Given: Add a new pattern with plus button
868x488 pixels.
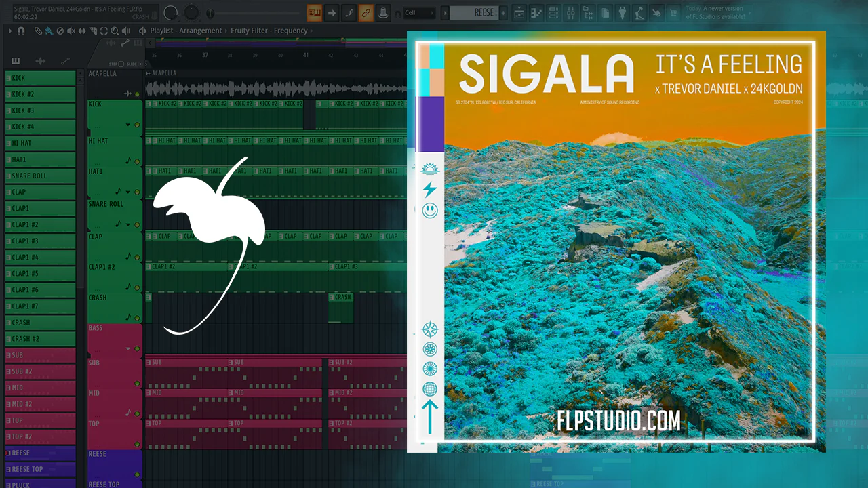Looking at the screenshot, I should click(x=503, y=13).
